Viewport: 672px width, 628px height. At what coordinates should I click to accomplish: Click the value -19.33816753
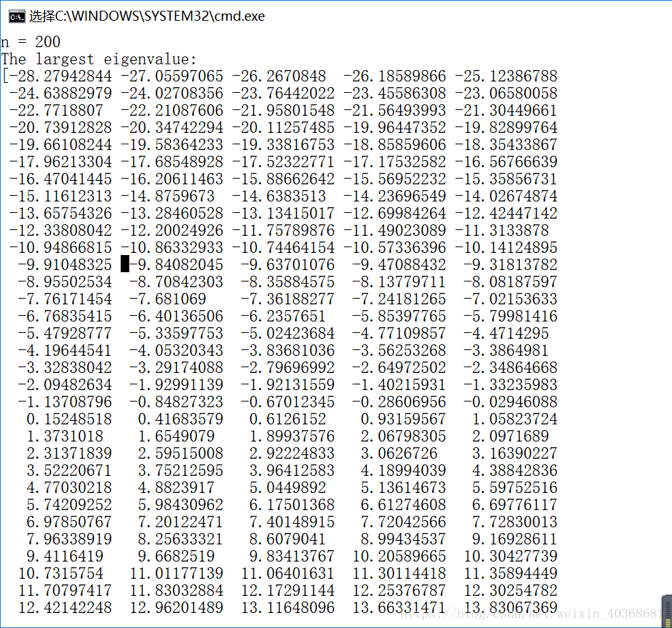coord(284,145)
